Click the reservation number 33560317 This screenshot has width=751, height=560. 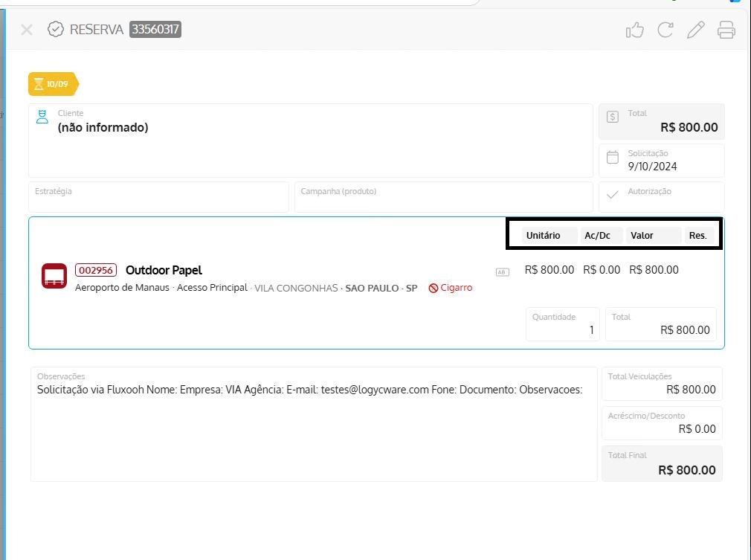pos(155,30)
